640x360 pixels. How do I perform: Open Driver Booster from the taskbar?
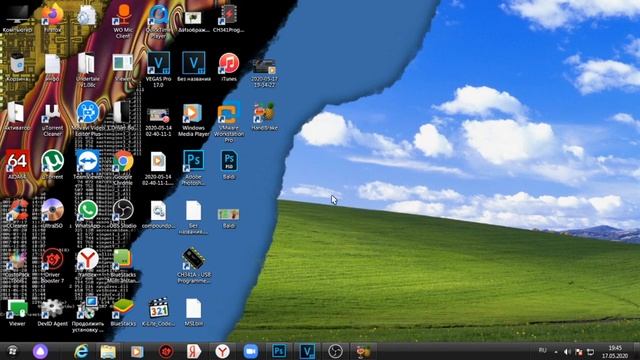166,351
